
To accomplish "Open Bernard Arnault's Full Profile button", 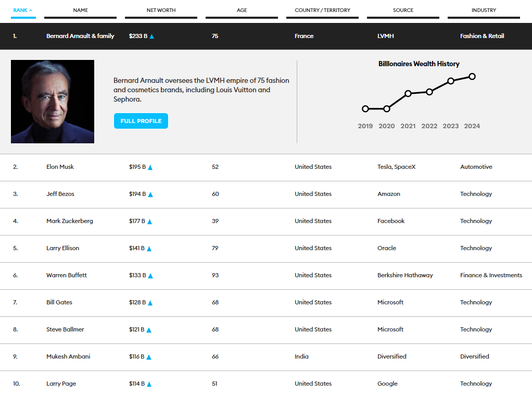I will [x=141, y=121].
